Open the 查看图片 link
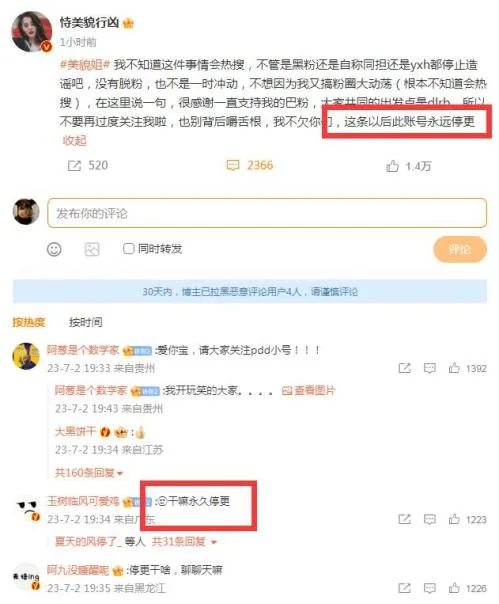Viewport: 499px width, 604px height. click(x=308, y=391)
